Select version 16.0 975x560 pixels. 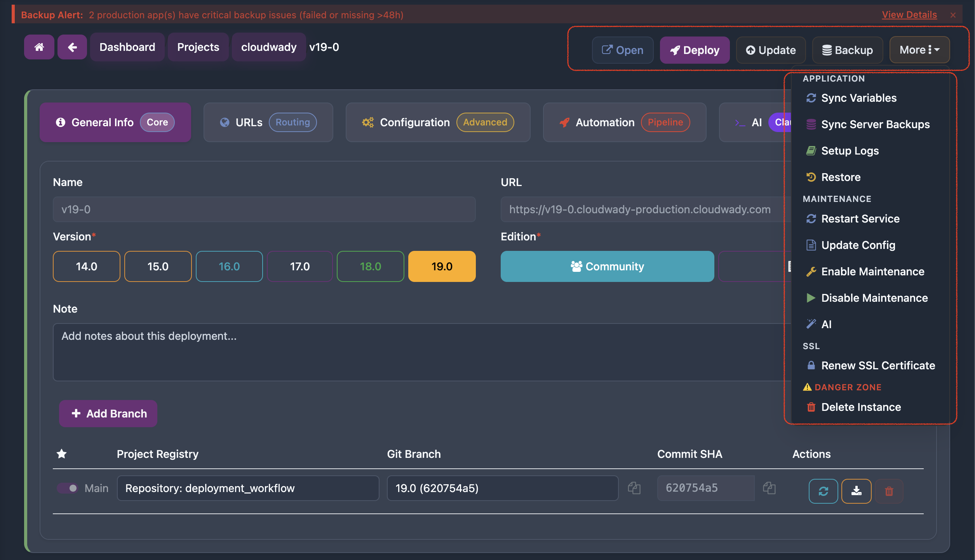[229, 266]
